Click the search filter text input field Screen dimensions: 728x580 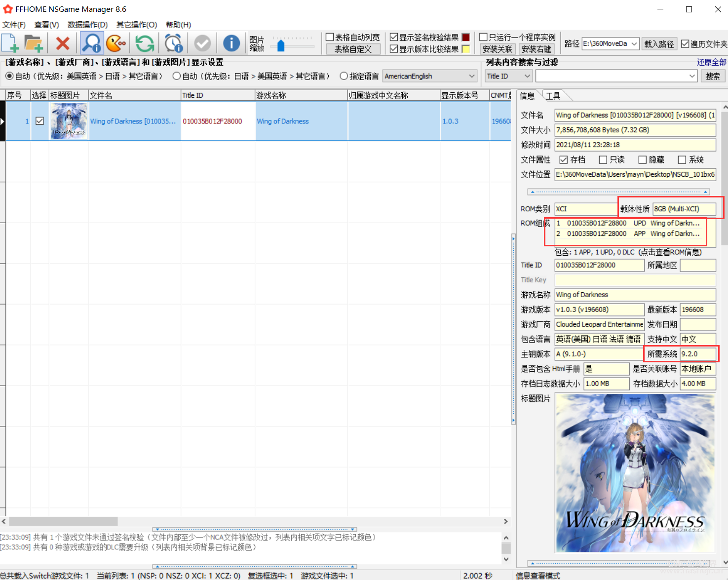pos(612,76)
